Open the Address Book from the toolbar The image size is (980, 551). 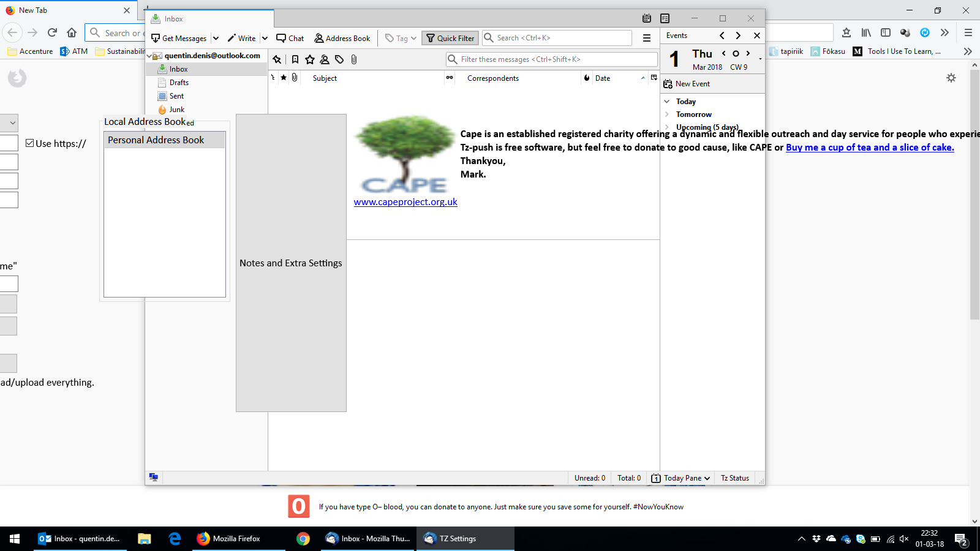coord(342,38)
